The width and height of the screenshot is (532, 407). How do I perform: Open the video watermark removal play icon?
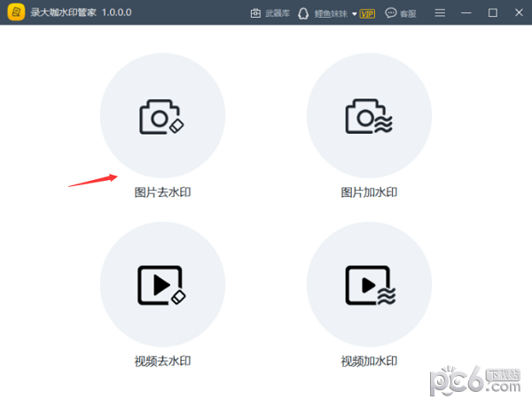[x=161, y=286]
